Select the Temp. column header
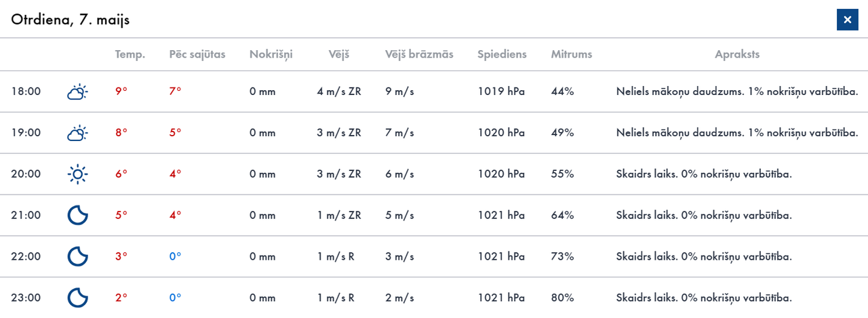 pyautogui.click(x=130, y=54)
